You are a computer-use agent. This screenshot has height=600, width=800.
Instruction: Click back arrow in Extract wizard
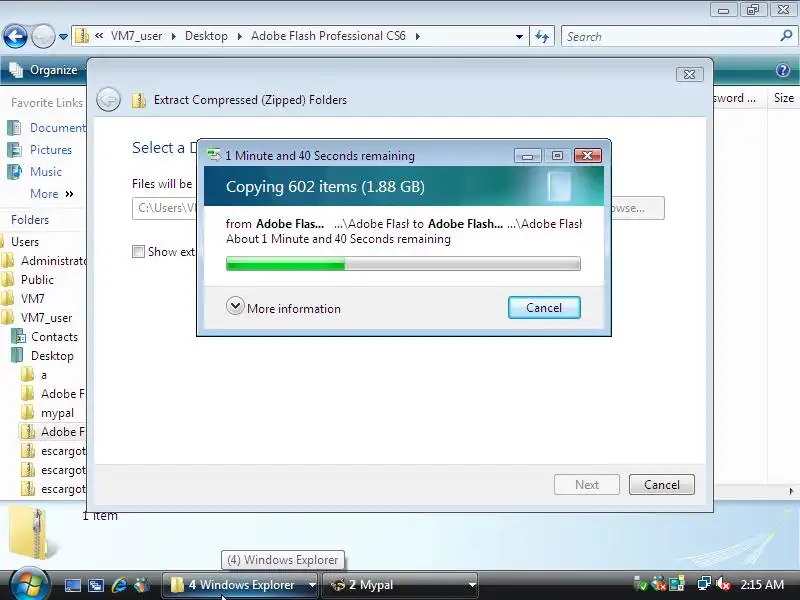click(x=109, y=99)
